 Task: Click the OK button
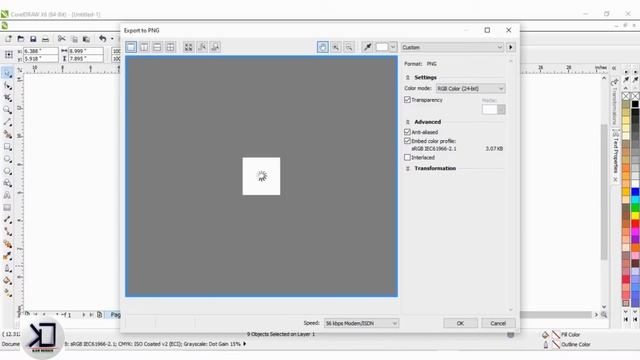click(x=460, y=323)
